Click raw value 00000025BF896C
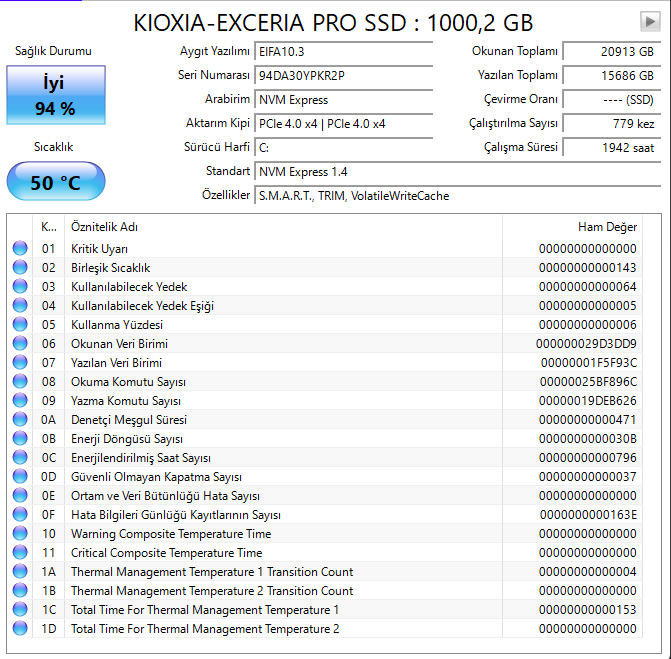The height and width of the screenshot is (659, 671). coord(588,382)
